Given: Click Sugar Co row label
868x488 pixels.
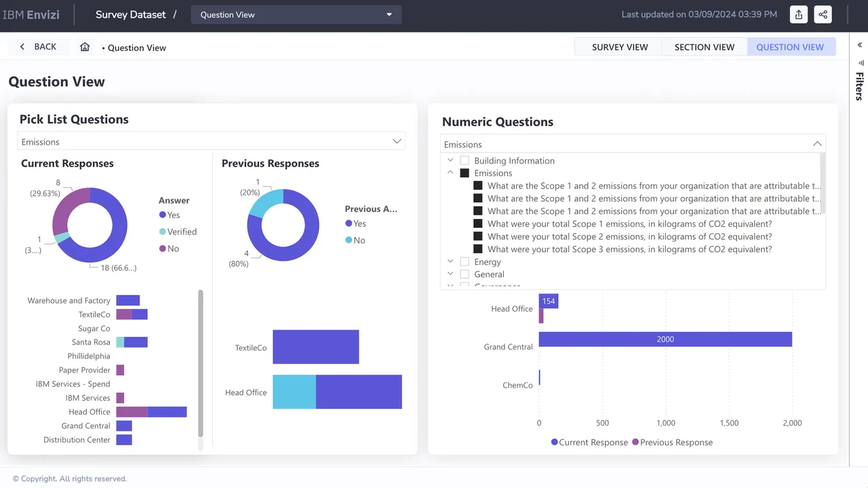Looking at the screenshot, I should (94, 328).
